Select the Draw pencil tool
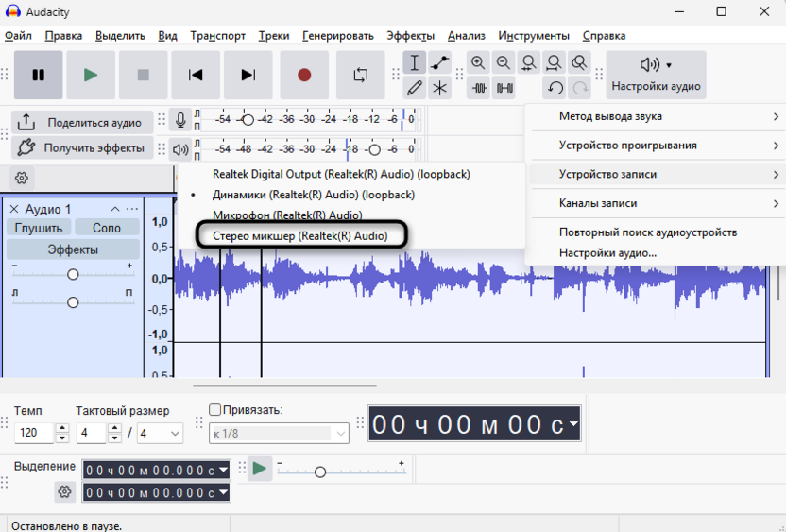 415,88
